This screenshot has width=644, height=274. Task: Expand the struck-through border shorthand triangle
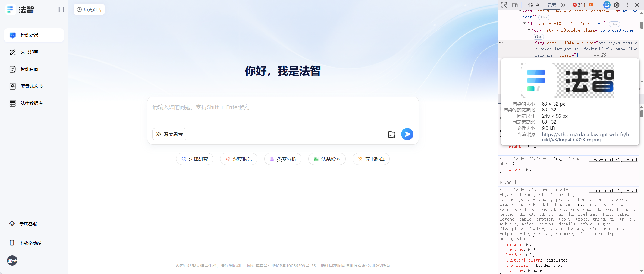tap(527, 255)
